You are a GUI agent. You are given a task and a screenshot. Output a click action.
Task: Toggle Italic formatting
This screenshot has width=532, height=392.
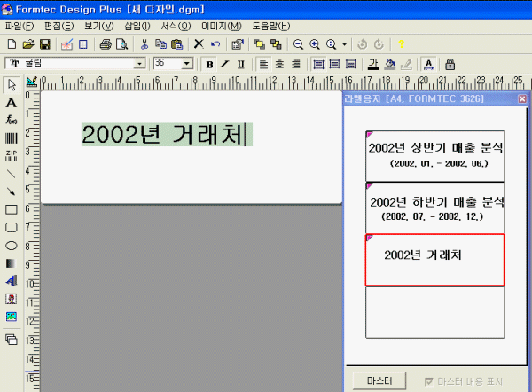pyautogui.click(x=224, y=64)
